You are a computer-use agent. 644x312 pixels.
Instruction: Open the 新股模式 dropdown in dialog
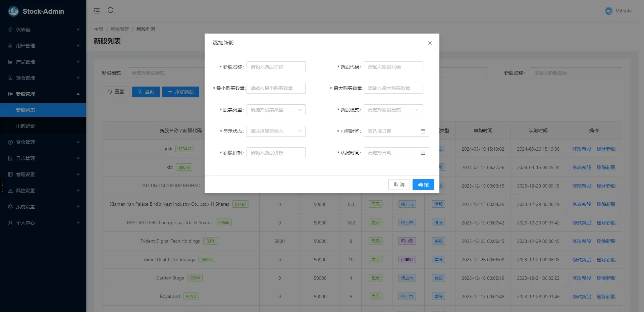click(x=393, y=110)
